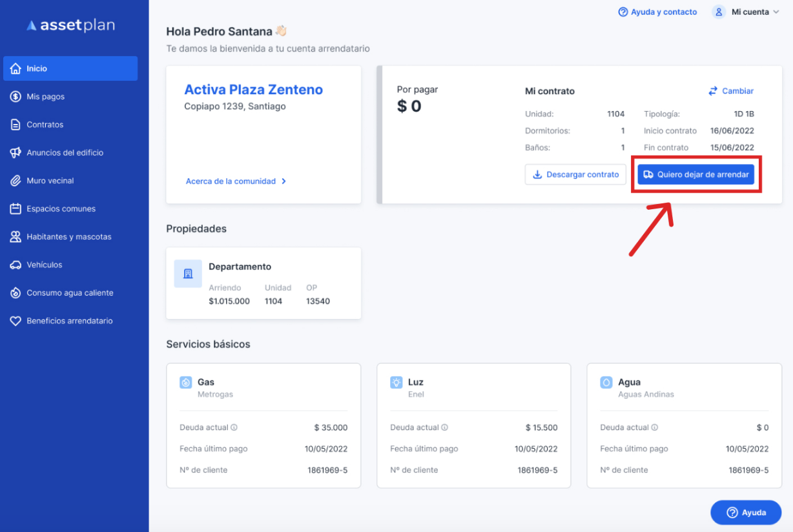Click the Servicios básicos heading

[x=208, y=344]
